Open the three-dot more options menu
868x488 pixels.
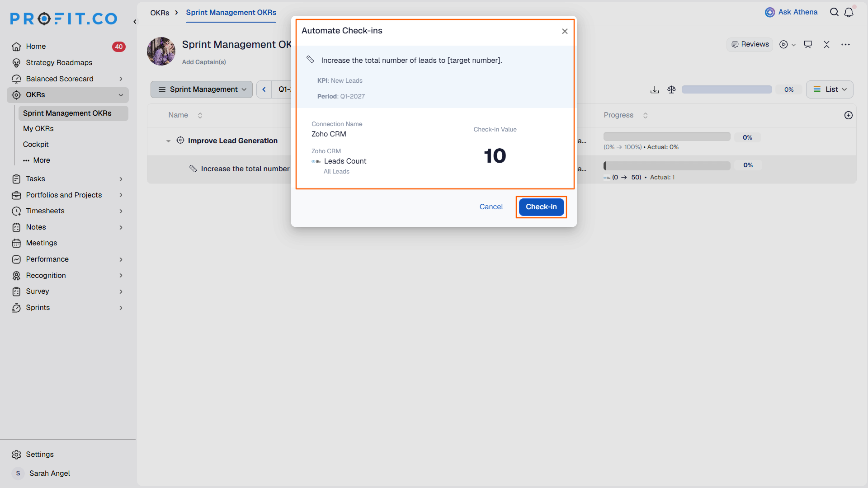845,44
